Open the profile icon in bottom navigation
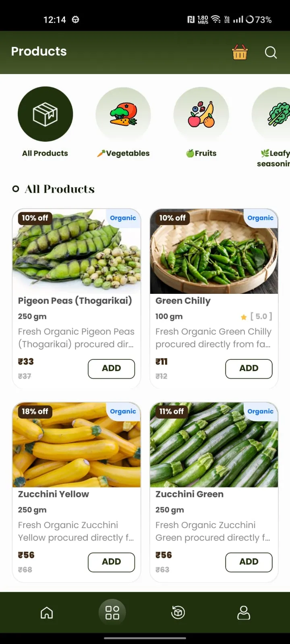The width and height of the screenshot is (290, 644). [243, 613]
